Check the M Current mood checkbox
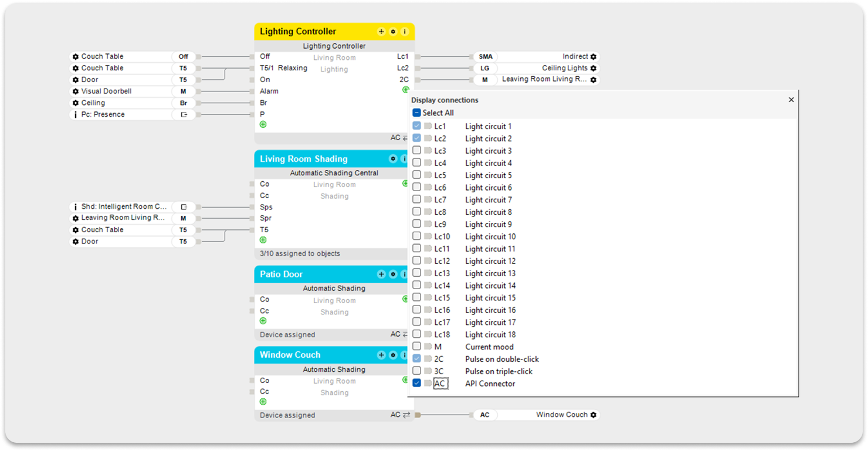 (417, 347)
